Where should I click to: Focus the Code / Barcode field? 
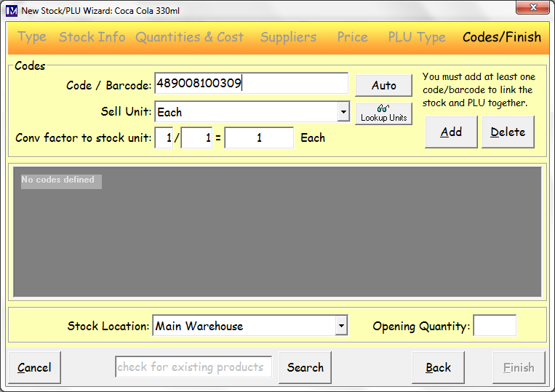coord(251,84)
